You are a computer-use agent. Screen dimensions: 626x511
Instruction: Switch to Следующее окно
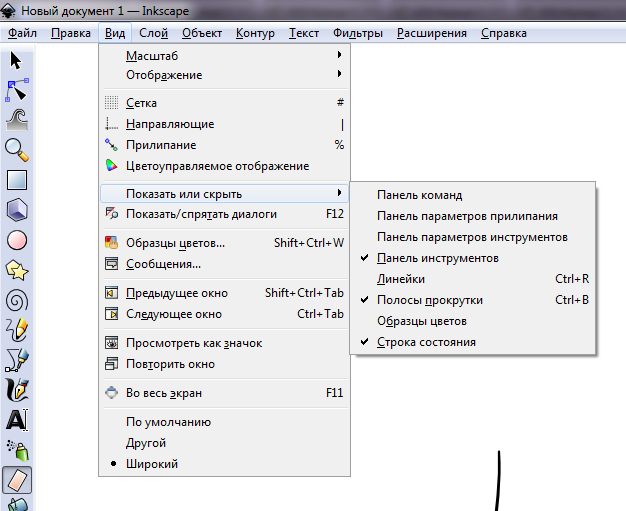point(224,314)
